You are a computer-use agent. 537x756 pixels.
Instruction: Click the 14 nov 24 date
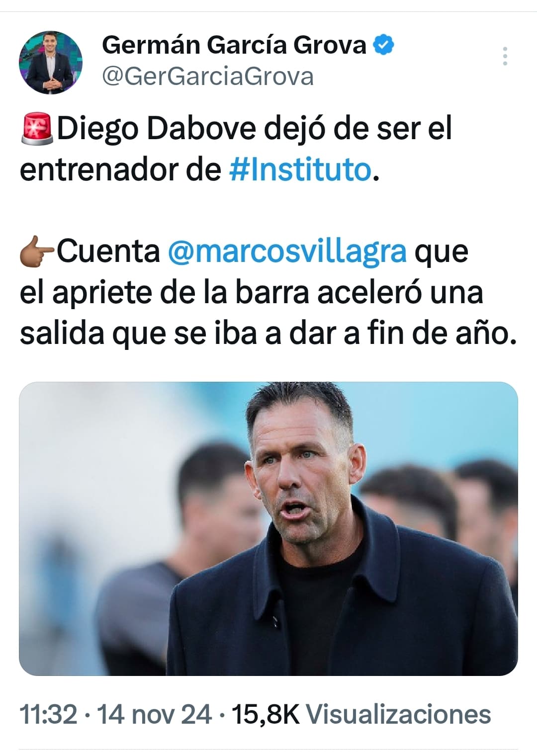point(154,714)
